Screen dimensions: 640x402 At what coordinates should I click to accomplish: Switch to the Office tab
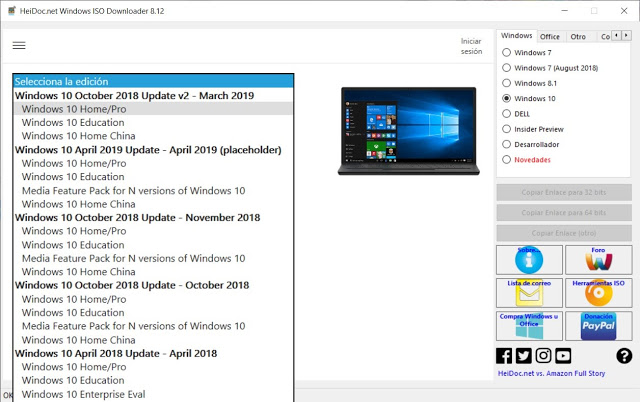(x=549, y=37)
